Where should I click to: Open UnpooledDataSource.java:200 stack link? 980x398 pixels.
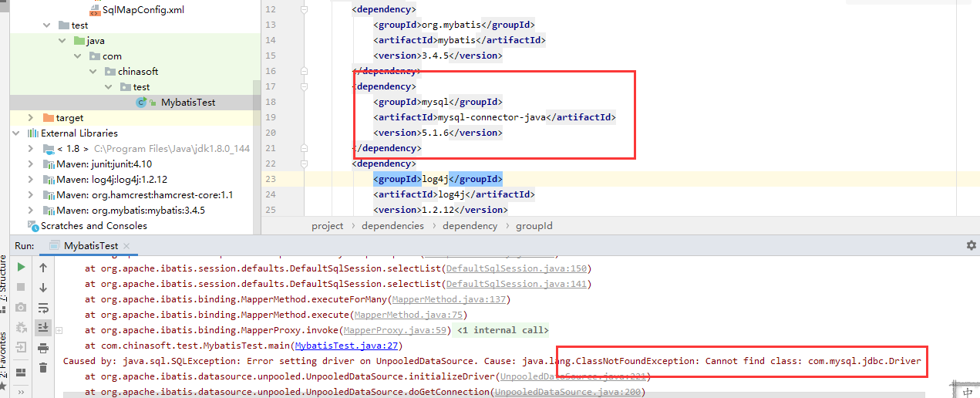(x=569, y=392)
